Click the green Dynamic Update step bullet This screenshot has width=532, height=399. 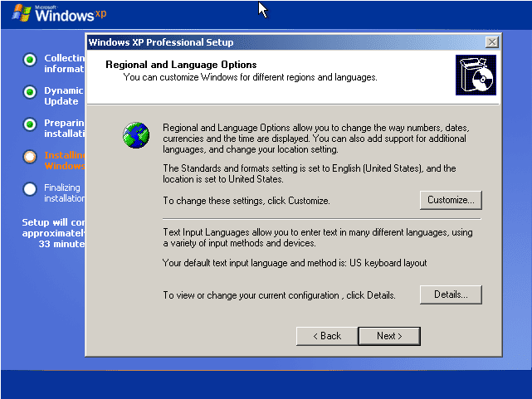tap(30, 91)
